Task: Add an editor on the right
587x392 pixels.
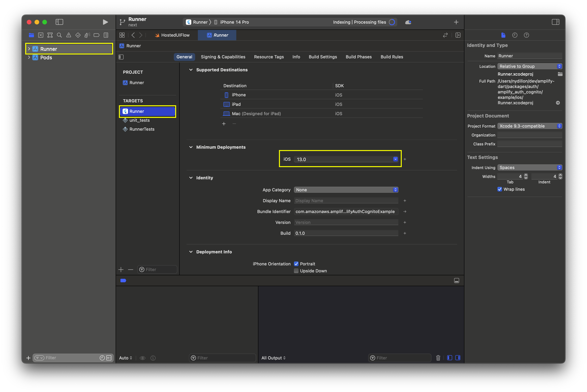Action: (458, 35)
